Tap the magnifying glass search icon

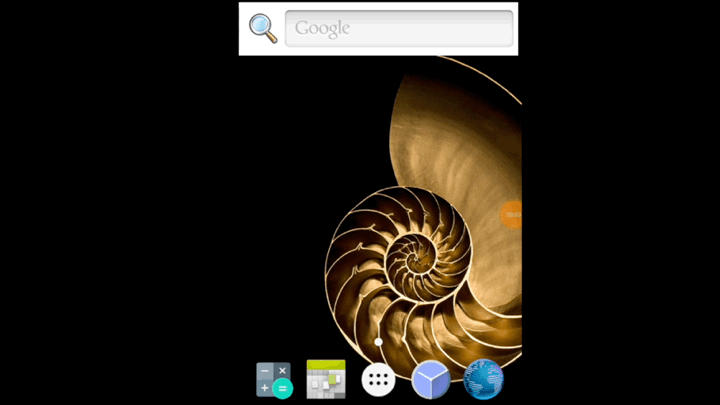[x=263, y=28]
